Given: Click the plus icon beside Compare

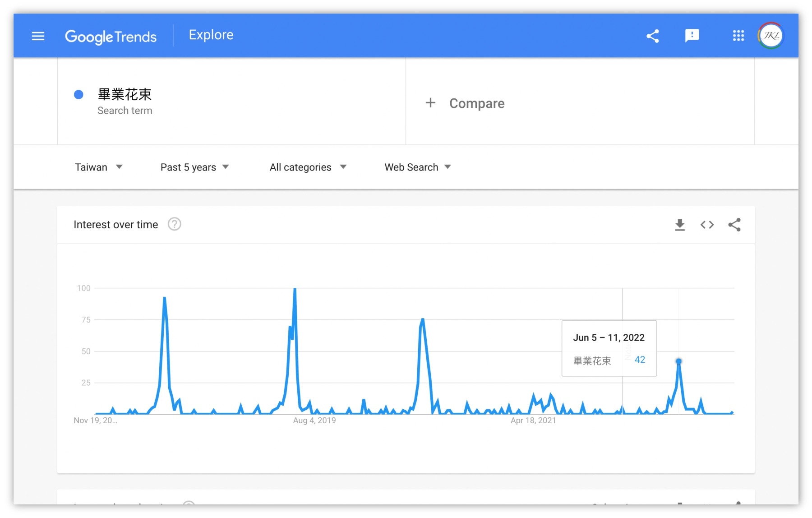Looking at the screenshot, I should (430, 103).
